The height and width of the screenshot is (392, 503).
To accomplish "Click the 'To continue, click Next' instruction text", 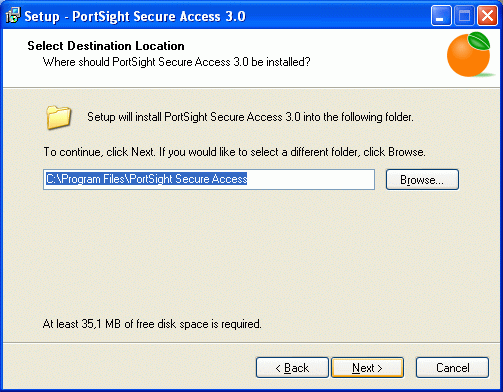I will point(234,152).
